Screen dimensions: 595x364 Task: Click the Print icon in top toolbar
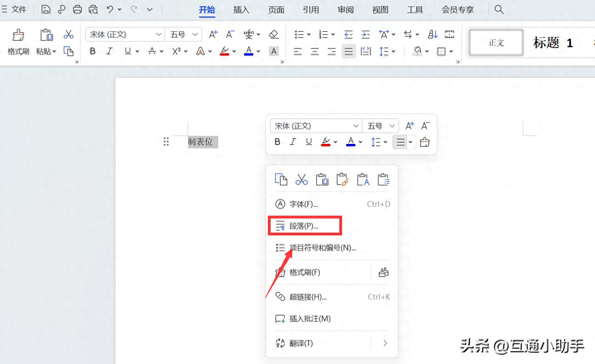tap(77, 9)
